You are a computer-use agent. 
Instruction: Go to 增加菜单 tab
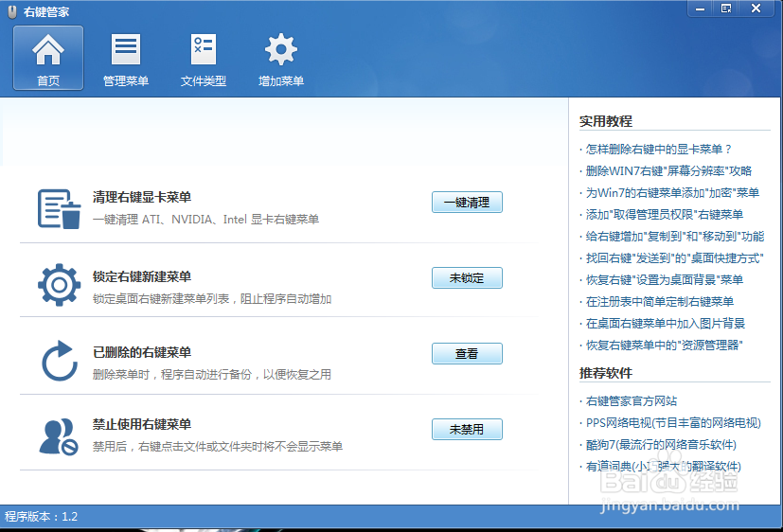280,58
